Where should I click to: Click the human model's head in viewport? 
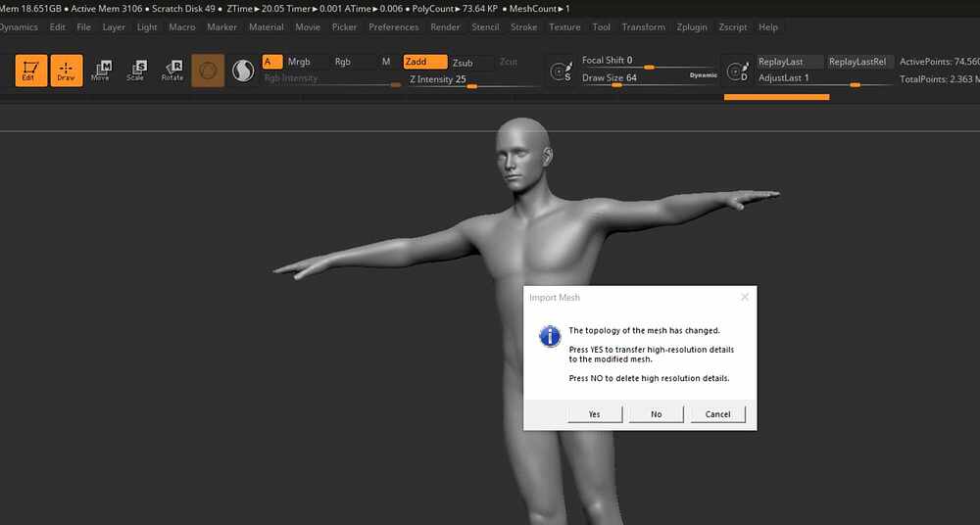tap(523, 157)
